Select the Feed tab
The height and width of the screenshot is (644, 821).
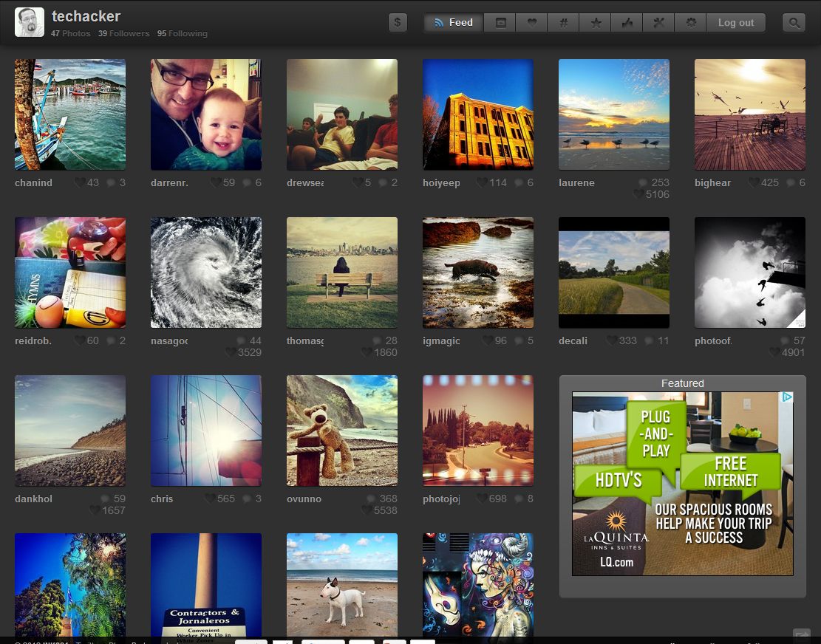click(x=453, y=23)
